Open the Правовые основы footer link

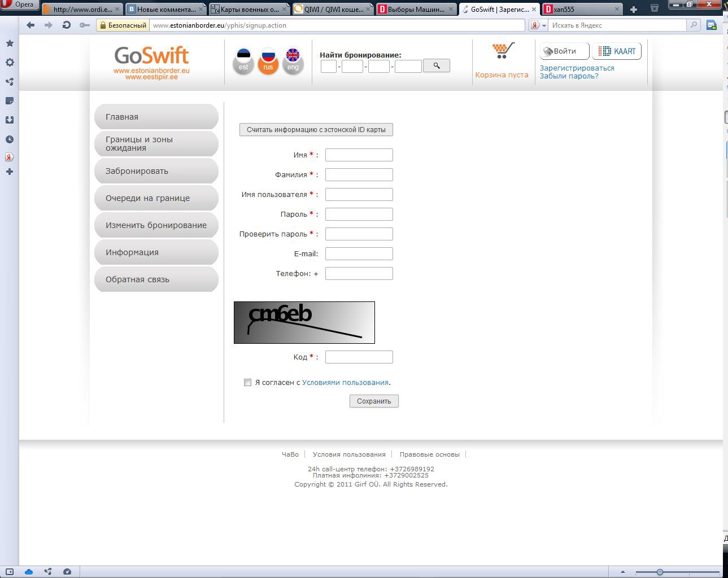click(x=430, y=454)
